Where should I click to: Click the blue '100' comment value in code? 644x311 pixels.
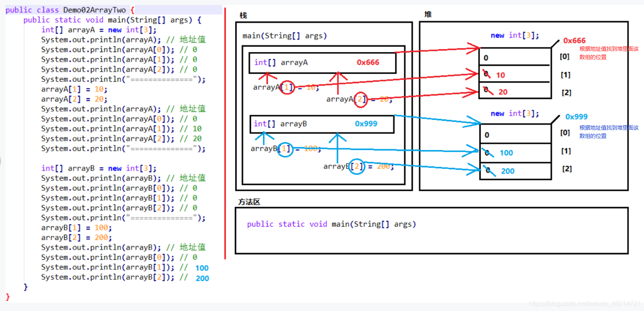[x=202, y=268]
